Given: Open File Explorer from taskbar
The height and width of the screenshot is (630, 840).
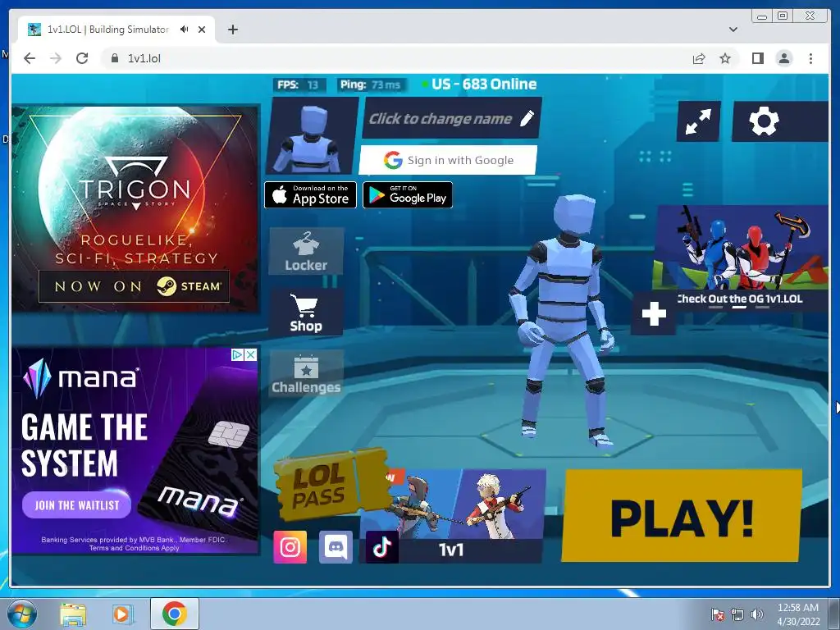Looking at the screenshot, I should pos(73,614).
